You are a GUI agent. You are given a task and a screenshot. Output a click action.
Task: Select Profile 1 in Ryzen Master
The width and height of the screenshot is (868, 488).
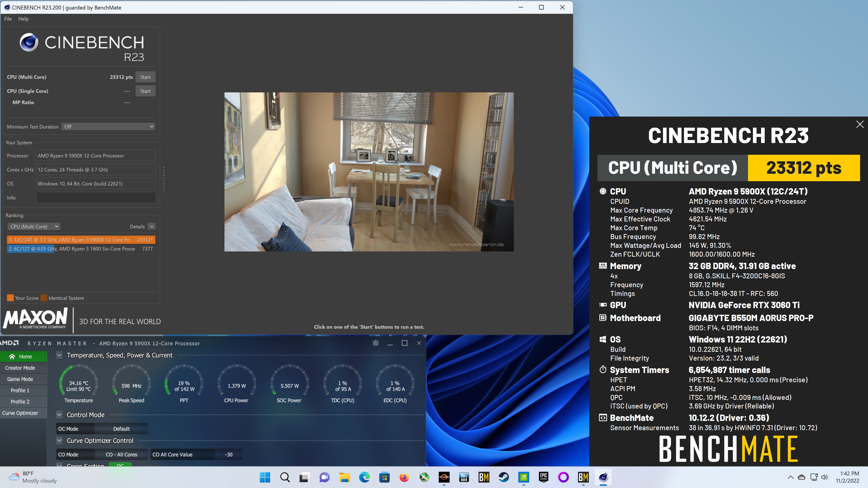coord(23,390)
